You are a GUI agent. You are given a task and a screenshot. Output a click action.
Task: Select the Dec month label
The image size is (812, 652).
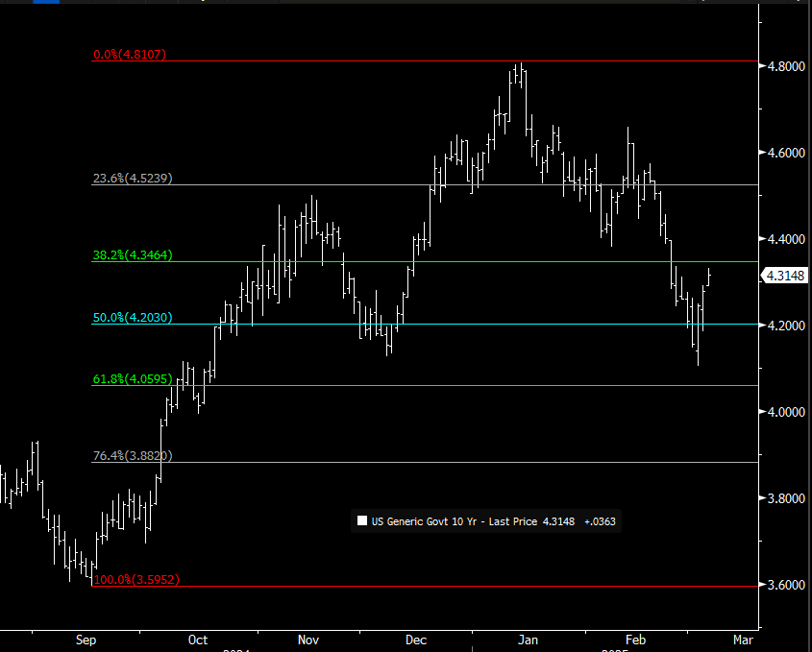pos(417,639)
